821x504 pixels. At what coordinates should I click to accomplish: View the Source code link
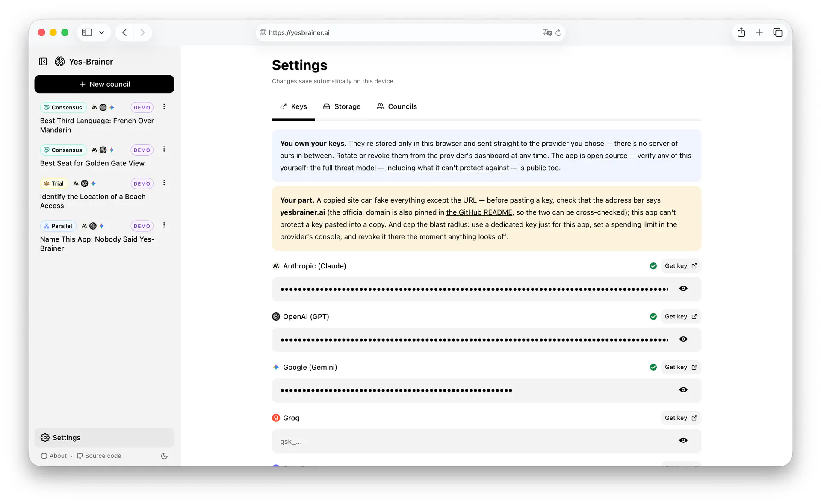(99, 456)
